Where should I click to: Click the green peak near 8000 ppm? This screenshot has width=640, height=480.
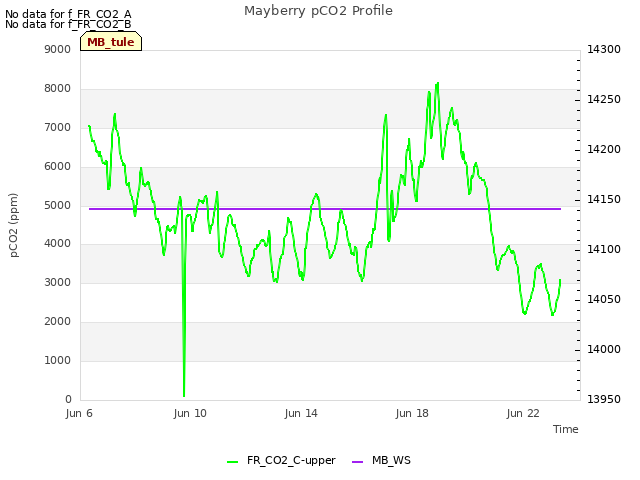tap(437, 86)
